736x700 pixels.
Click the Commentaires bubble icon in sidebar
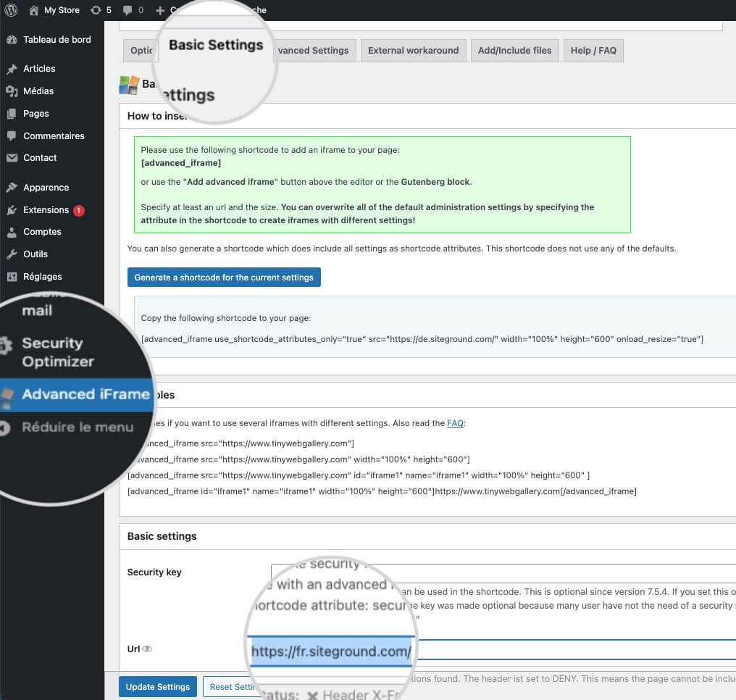click(12, 136)
